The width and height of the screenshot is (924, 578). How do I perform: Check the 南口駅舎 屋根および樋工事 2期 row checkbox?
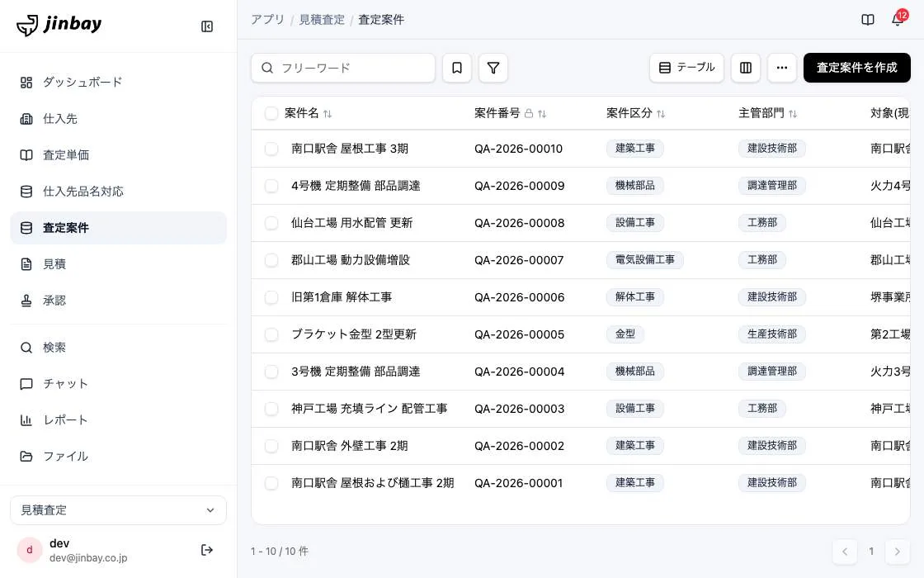point(271,483)
